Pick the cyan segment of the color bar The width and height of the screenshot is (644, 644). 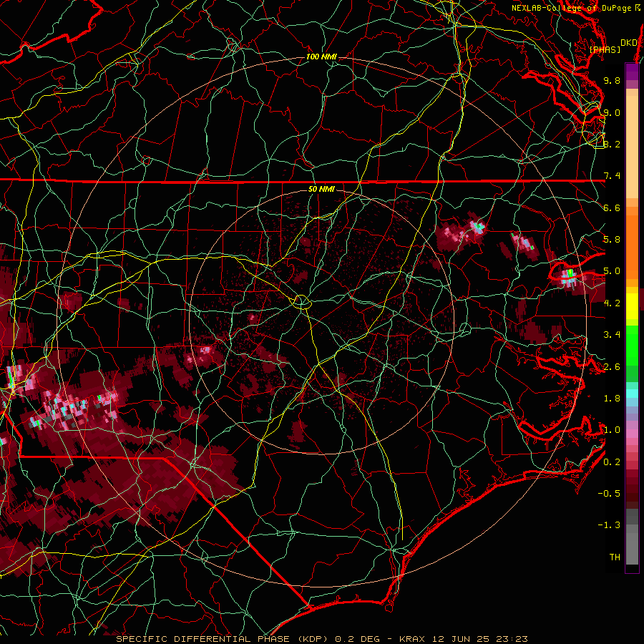(x=632, y=394)
